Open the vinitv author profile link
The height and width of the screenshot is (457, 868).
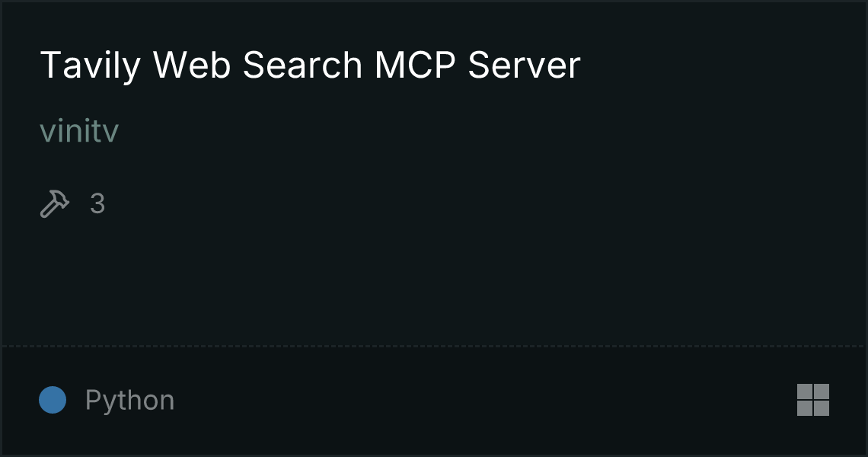click(x=79, y=131)
